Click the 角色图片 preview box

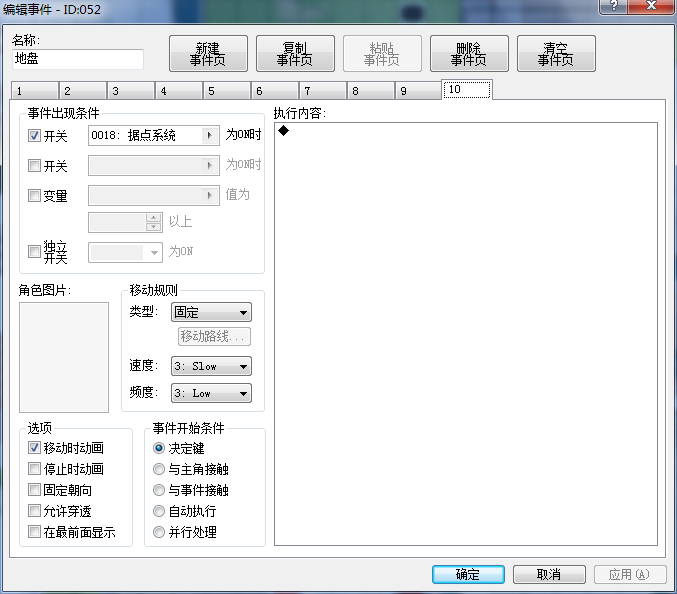[x=64, y=357]
